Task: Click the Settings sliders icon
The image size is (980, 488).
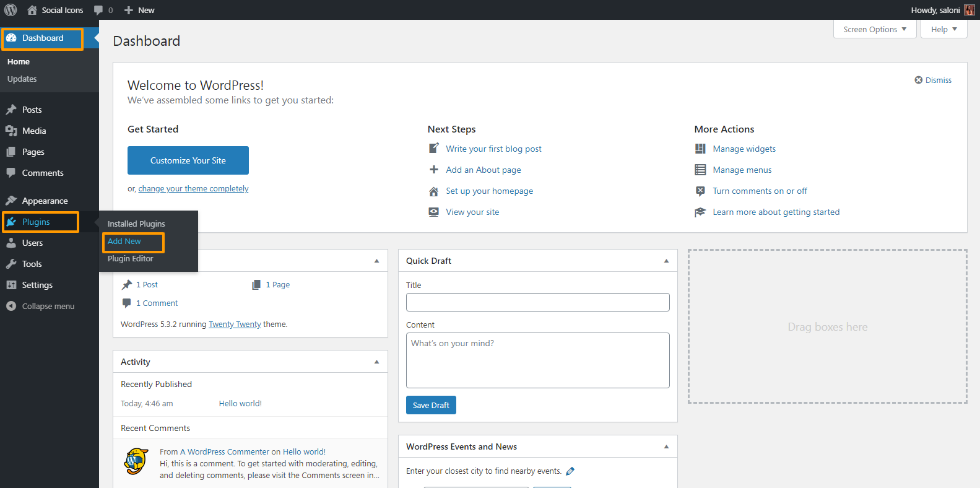Action: pyautogui.click(x=11, y=285)
